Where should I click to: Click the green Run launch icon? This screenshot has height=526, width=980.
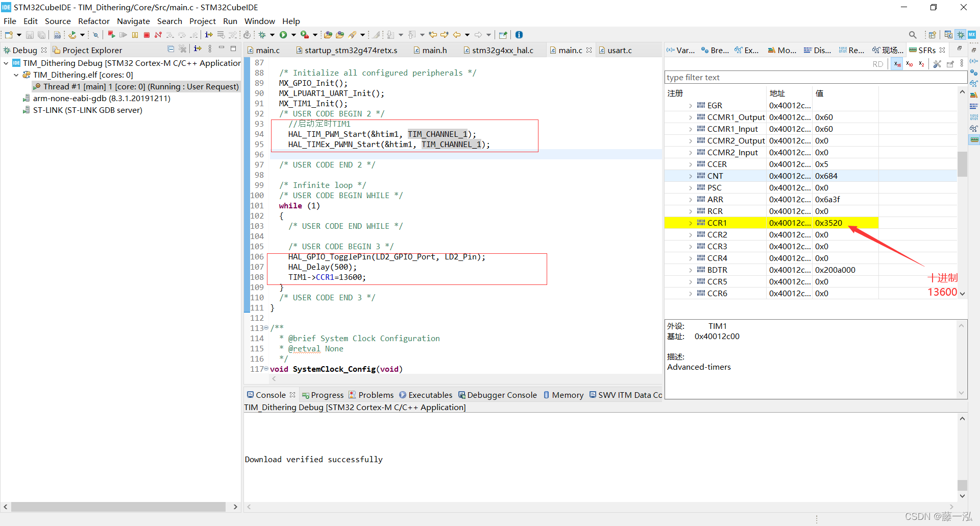tap(283, 35)
